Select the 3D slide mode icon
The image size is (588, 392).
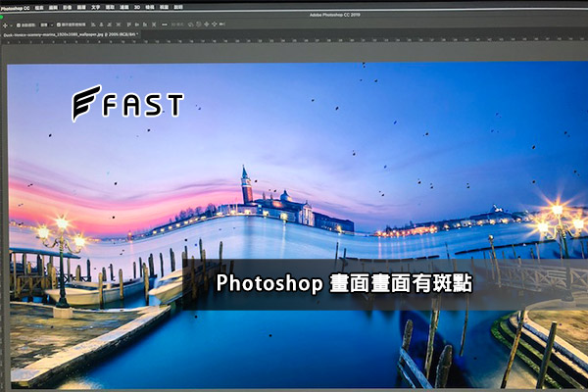[x=214, y=24]
